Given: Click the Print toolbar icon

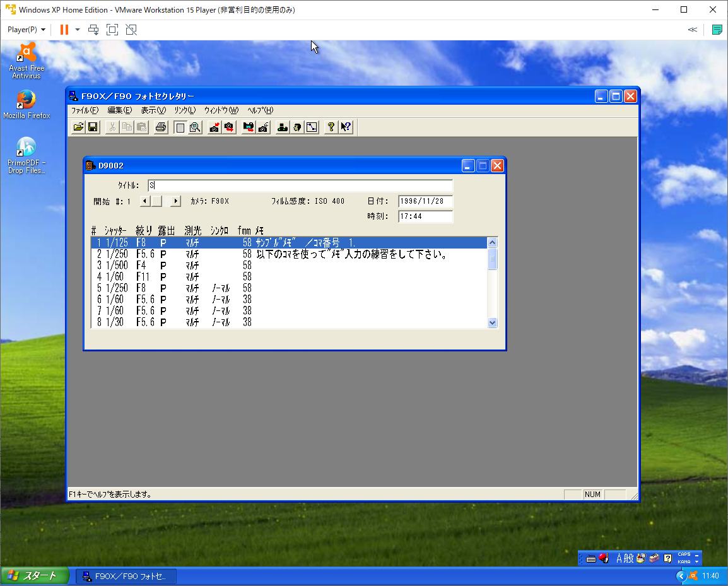Looking at the screenshot, I should pyautogui.click(x=161, y=127).
